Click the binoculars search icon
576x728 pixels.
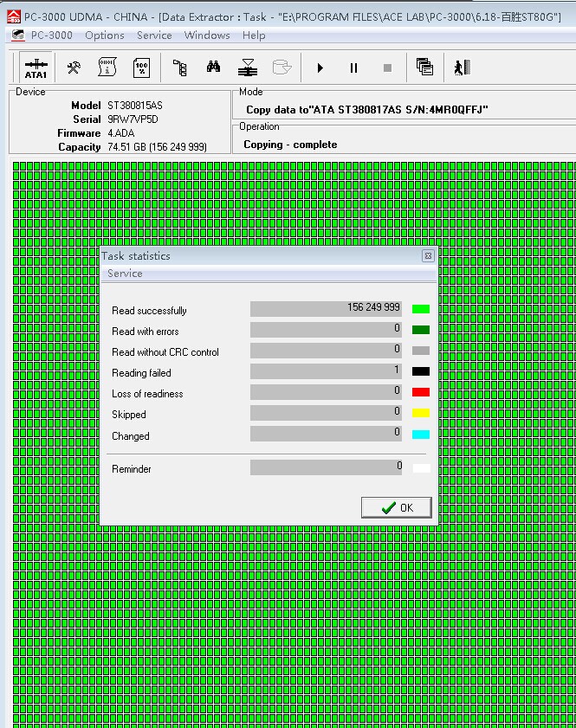[214, 68]
